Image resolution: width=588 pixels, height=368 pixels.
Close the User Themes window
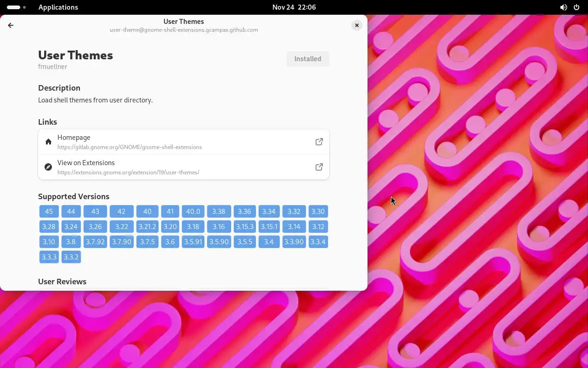[x=356, y=25]
